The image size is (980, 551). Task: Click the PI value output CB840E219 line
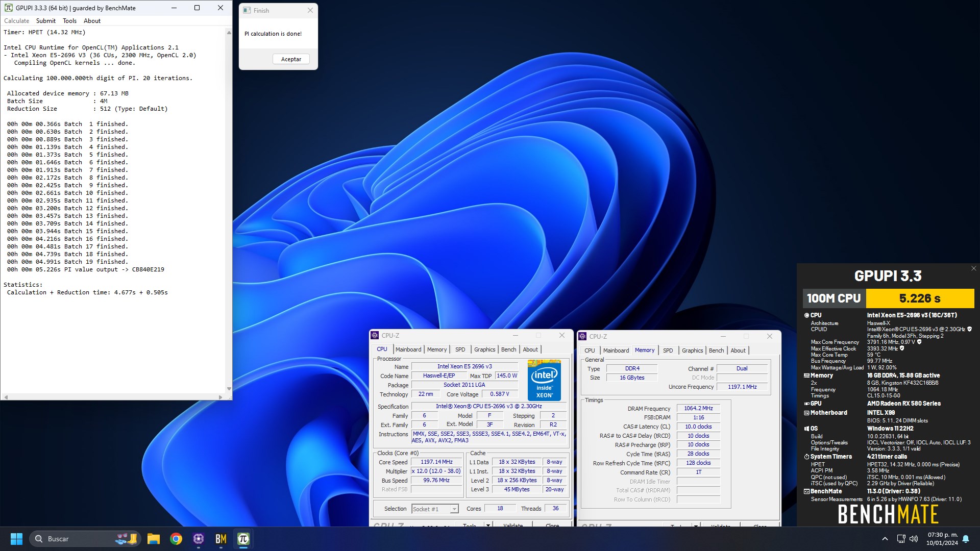tap(85, 269)
